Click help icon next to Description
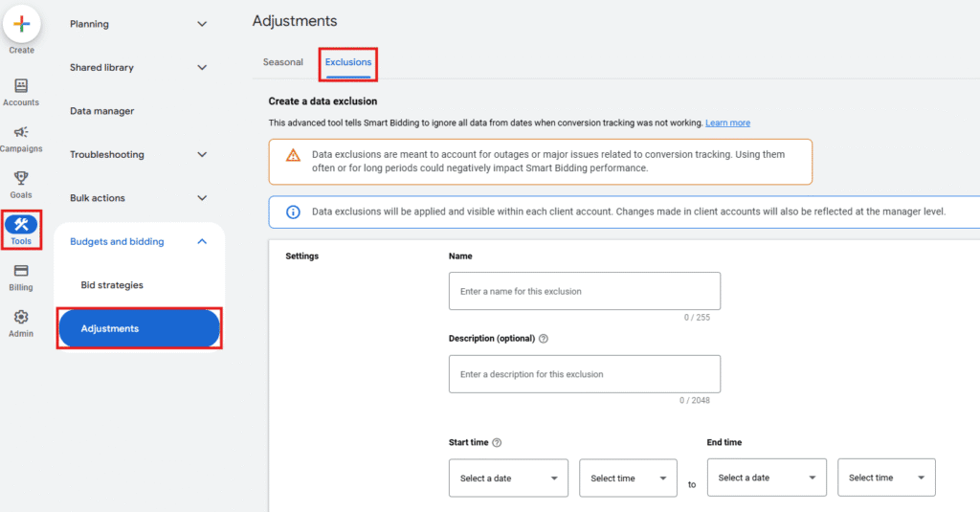Screen dimensions: 980x512 [544, 339]
